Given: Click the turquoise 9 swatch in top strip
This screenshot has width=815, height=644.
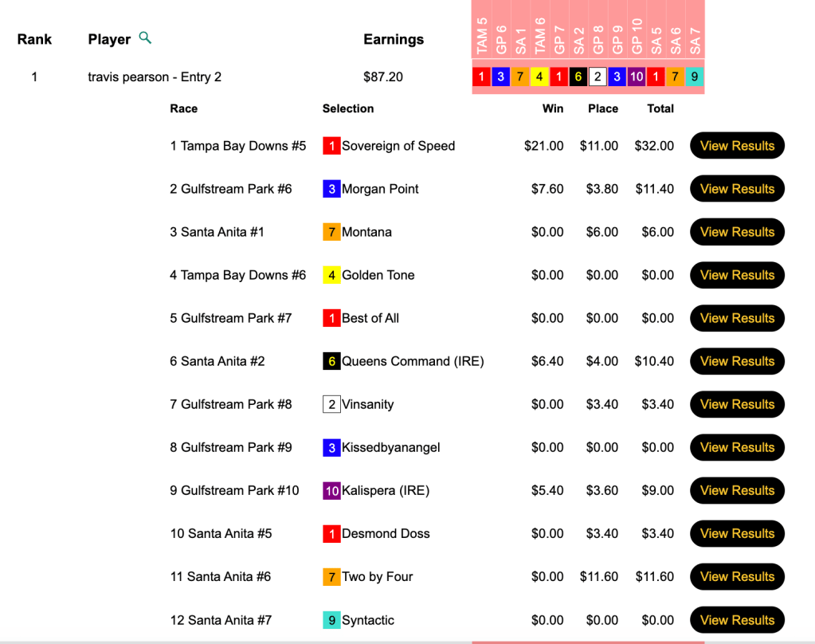Looking at the screenshot, I should click(695, 77).
